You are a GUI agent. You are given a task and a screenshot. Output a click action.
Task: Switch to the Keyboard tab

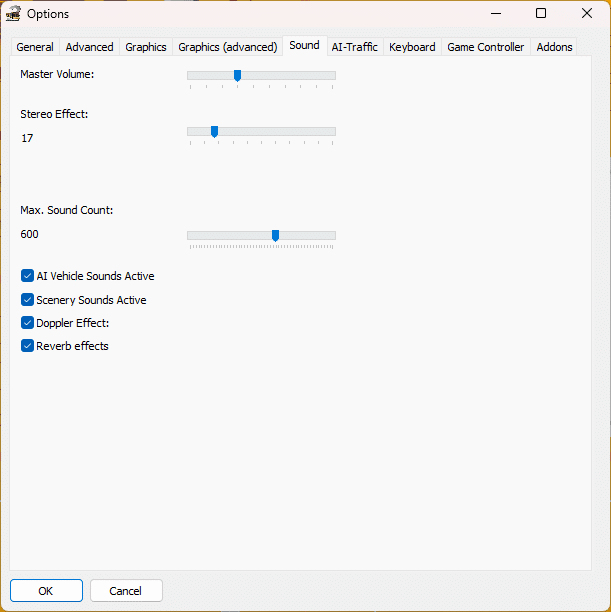point(412,47)
